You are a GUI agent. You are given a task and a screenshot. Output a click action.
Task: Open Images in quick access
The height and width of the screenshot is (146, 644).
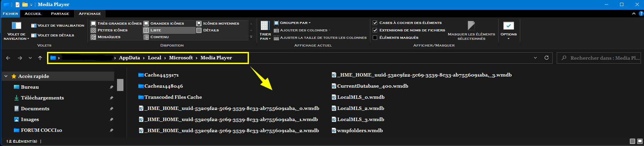click(x=30, y=119)
